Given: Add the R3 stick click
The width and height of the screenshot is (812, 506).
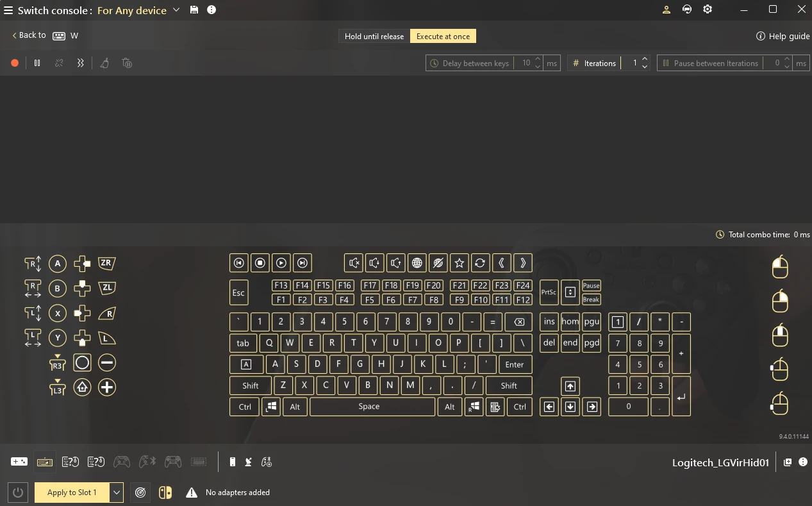Looking at the screenshot, I should [58, 363].
